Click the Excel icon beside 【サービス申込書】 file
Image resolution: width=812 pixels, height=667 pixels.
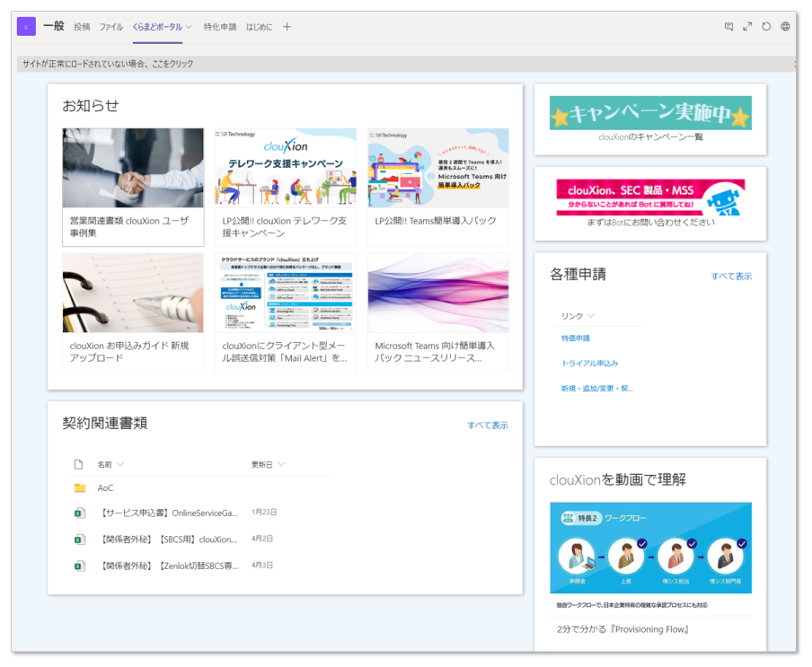[79, 513]
